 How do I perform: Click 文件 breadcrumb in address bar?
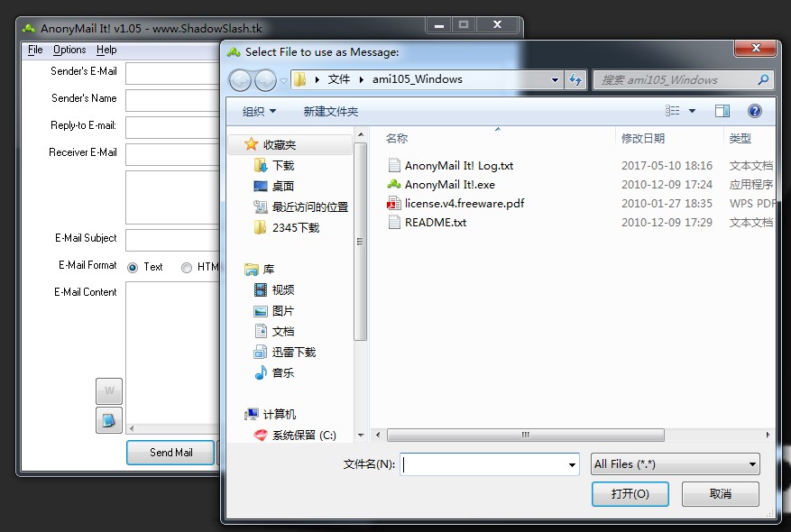click(338, 79)
